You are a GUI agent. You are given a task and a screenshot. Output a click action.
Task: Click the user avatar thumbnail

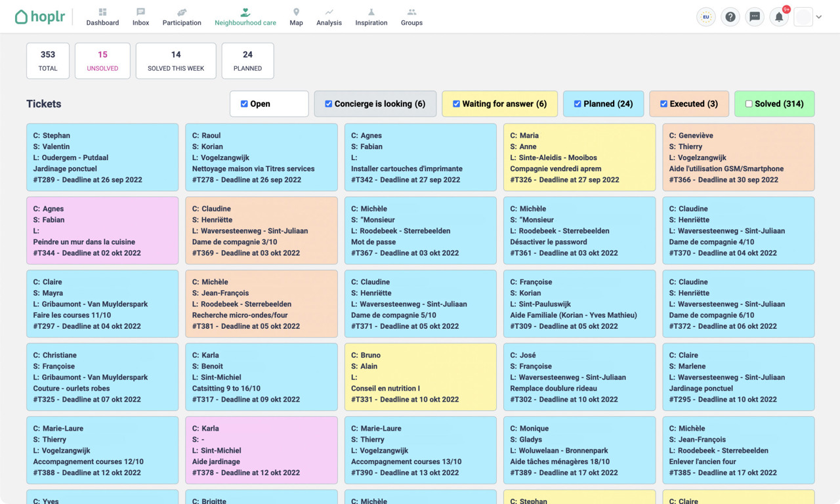[x=803, y=17]
